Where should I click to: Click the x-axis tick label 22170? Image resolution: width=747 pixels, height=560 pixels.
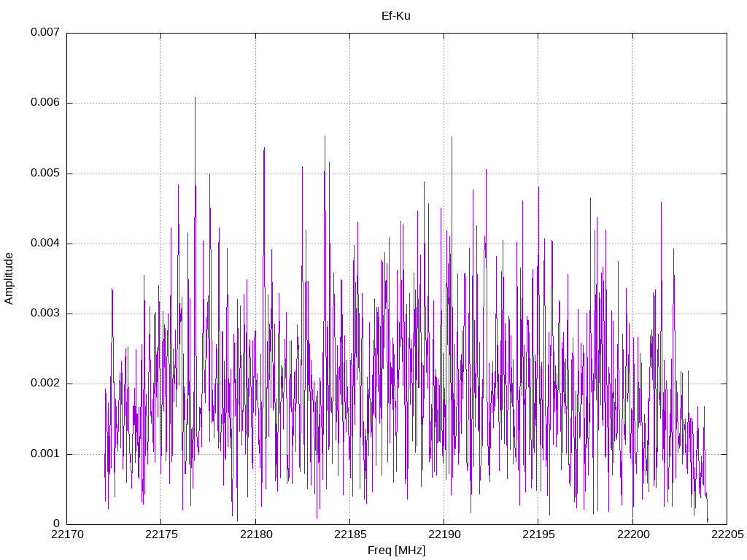pos(66,534)
